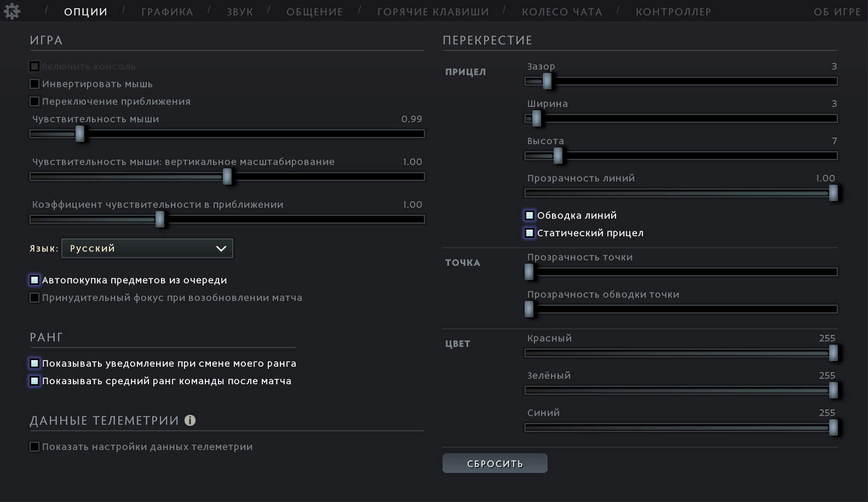The height and width of the screenshot is (502, 868).
Task: Click the Зазор crosshair slider handle
Action: coord(547,81)
